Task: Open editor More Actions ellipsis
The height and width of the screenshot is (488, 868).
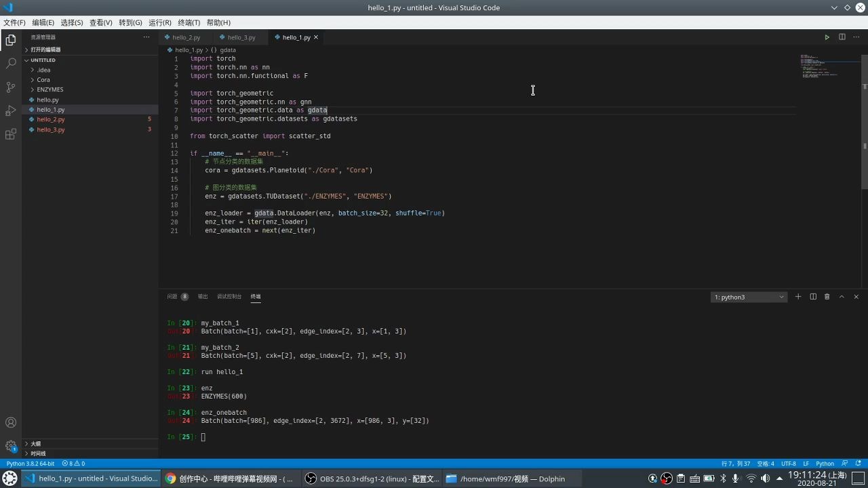Action: (856, 37)
